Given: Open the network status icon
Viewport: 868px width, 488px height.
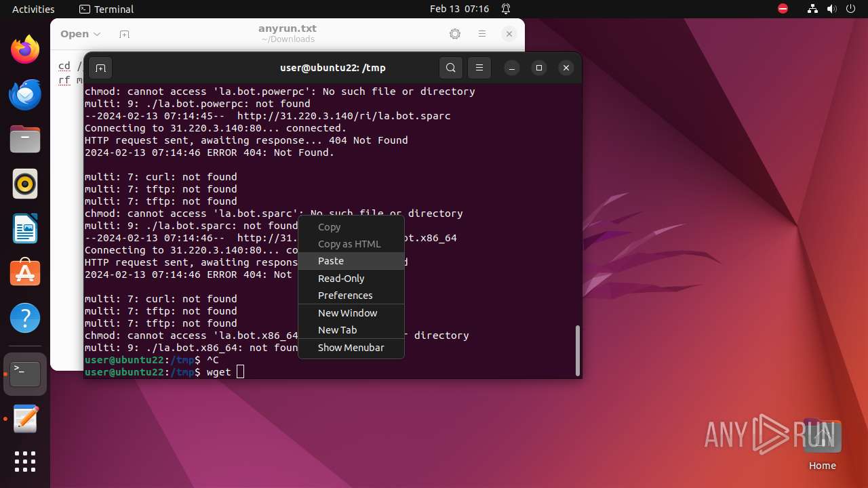Looking at the screenshot, I should [813, 9].
